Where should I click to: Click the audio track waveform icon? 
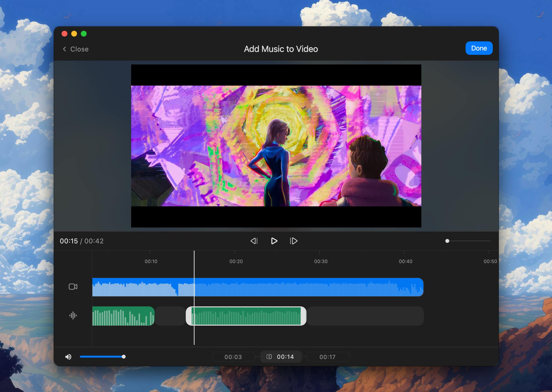click(73, 316)
